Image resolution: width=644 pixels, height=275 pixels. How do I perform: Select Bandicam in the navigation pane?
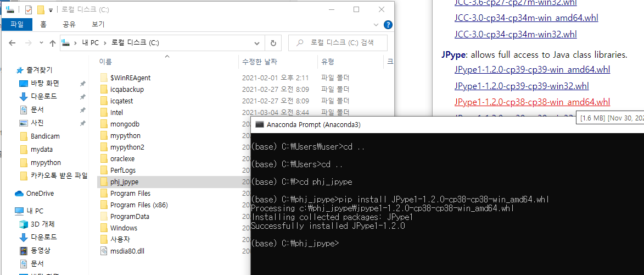tap(45, 136)
